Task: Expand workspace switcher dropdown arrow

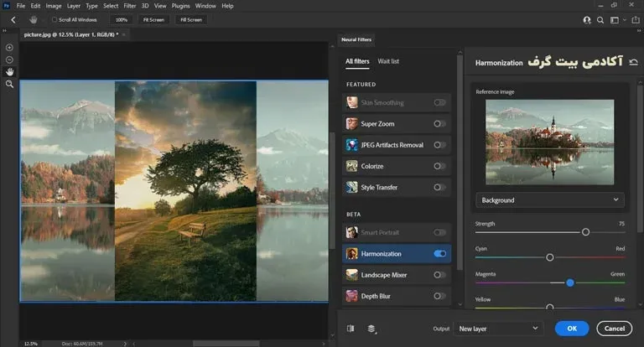Action: pyautogui.click(x=625, y=20)
